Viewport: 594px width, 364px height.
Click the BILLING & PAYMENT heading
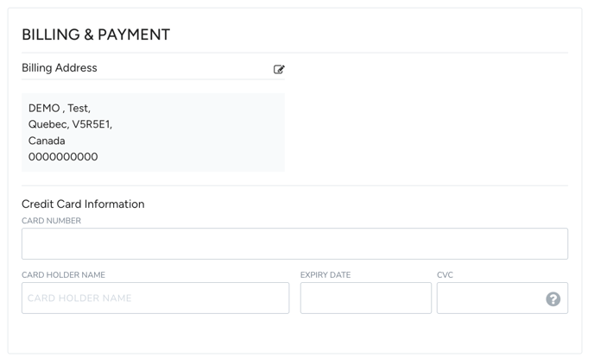[x=96, y=35]
